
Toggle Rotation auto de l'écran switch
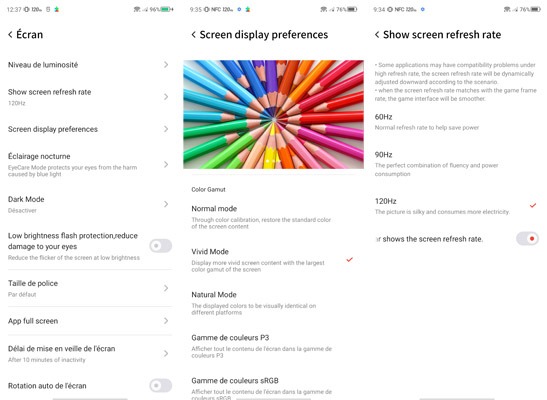[160, 385]
